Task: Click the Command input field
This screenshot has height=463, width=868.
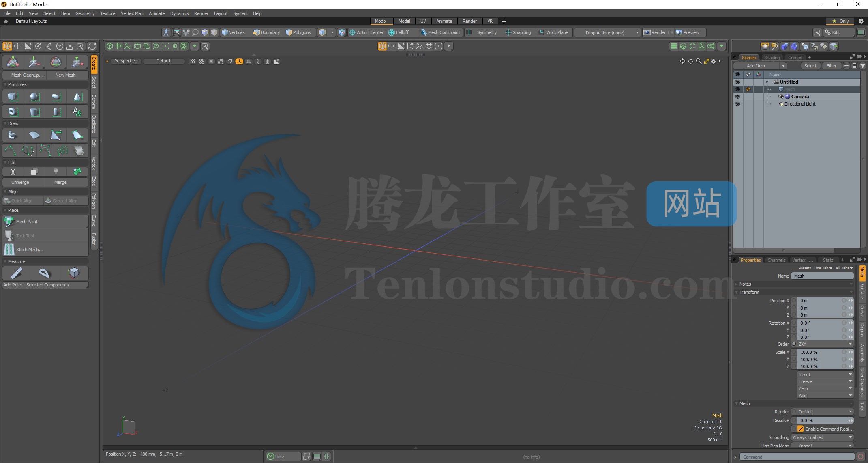Action: 797,457
